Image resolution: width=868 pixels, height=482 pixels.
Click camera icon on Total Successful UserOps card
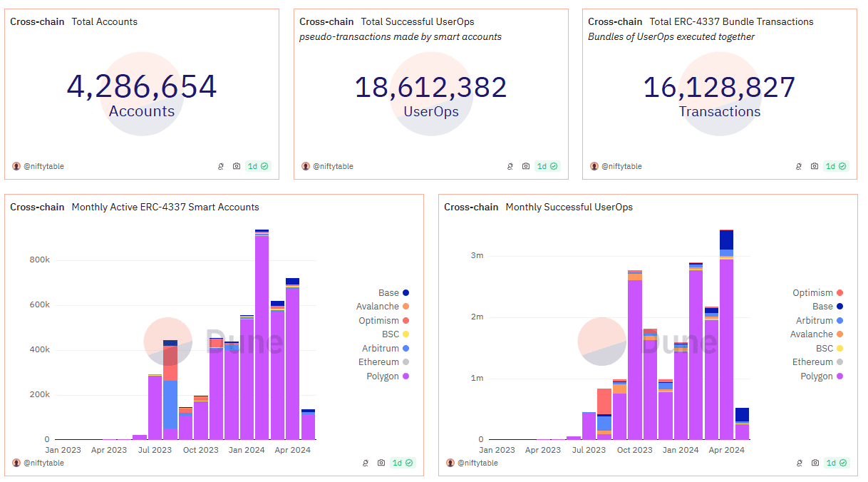[526, 166]
